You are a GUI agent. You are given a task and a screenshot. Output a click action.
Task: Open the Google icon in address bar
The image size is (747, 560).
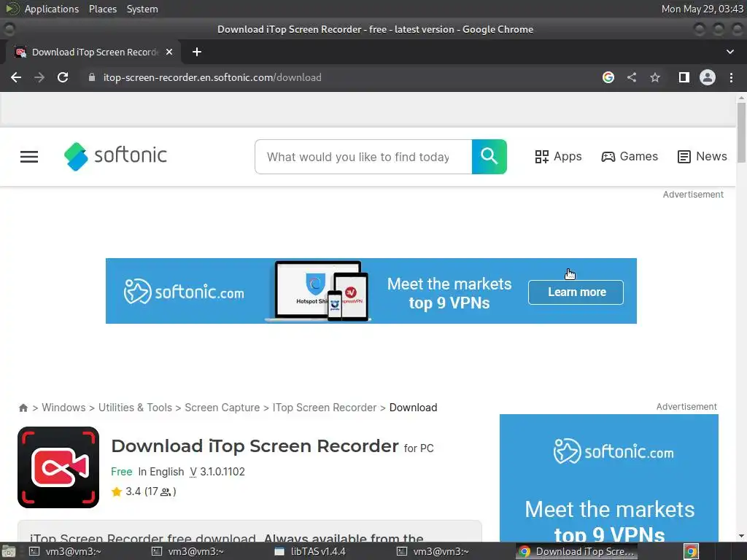pyautogui.click(x=608, y=77)
